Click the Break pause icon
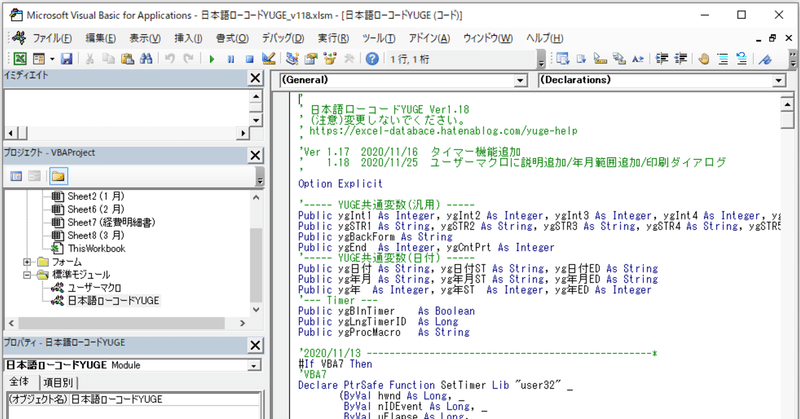 point(231,59)
